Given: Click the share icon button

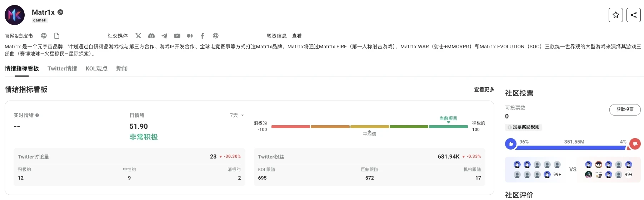Looking at the screenshot, I should click(x=634, y=15).
